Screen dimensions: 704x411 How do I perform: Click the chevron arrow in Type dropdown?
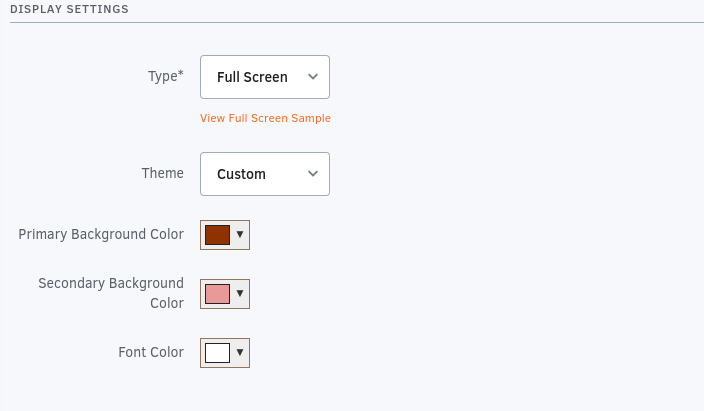click(313, 77)
